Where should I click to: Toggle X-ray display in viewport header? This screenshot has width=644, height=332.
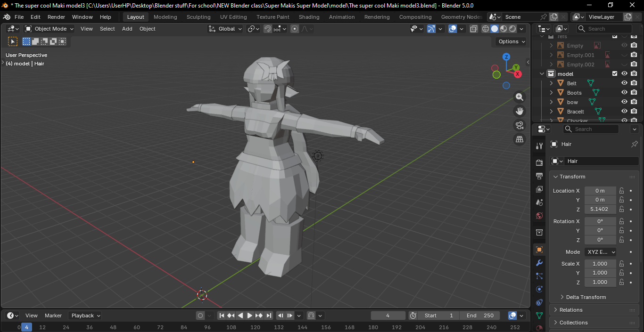[x=474, y=29]
